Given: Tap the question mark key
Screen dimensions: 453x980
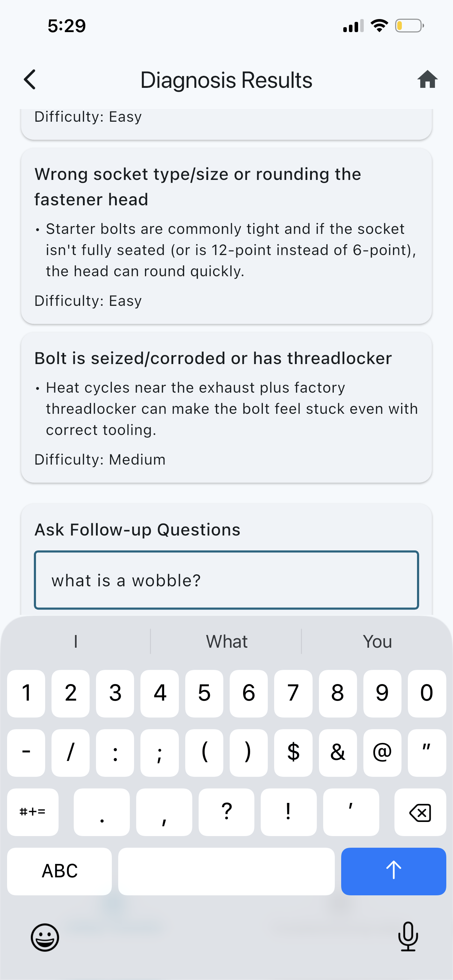Looking at the screenshot, I should pyautogui.click(x=226, y=810).
